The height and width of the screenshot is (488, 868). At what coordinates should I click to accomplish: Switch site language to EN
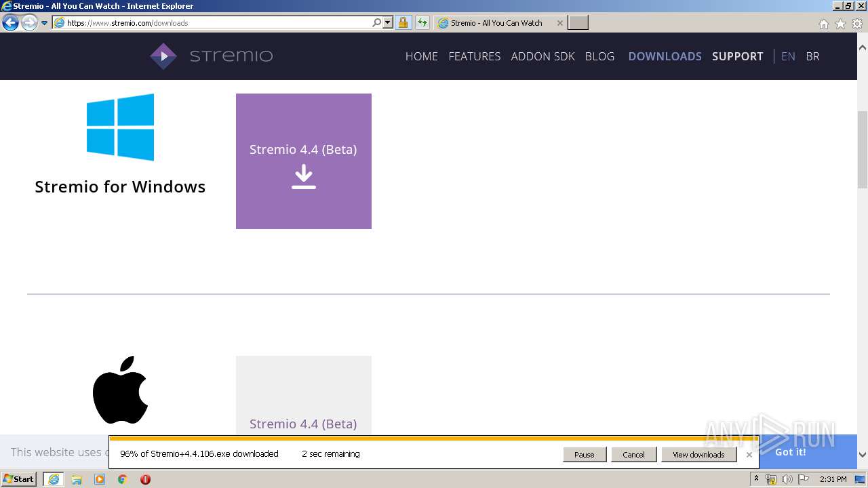(788, 56)
